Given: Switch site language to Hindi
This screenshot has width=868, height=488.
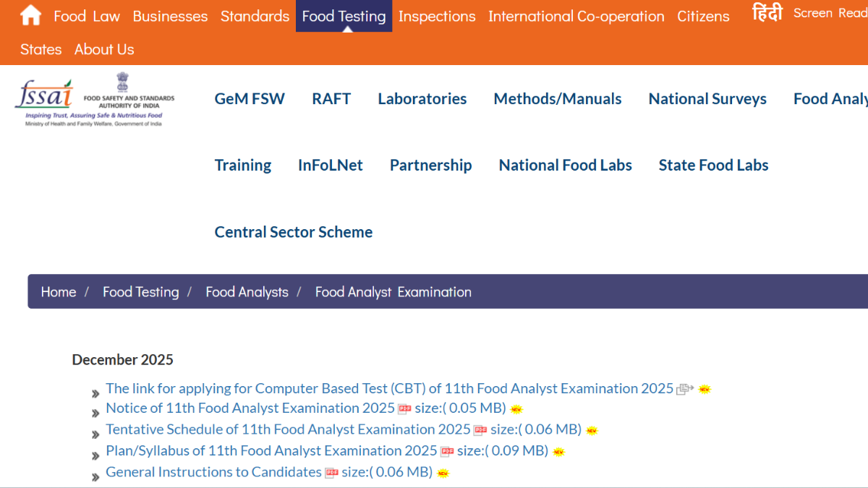Looking at the screenshot, I should point(767,14).
